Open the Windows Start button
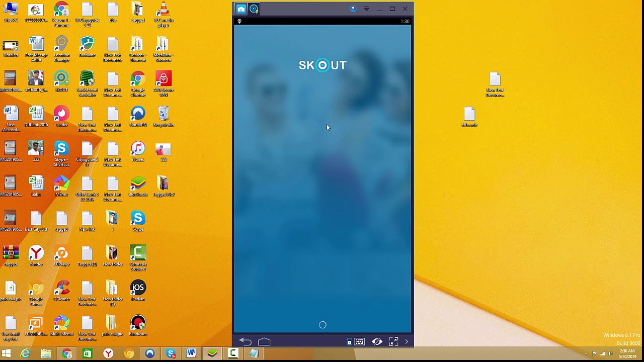 pyautogui.click(x=7, y=354)
